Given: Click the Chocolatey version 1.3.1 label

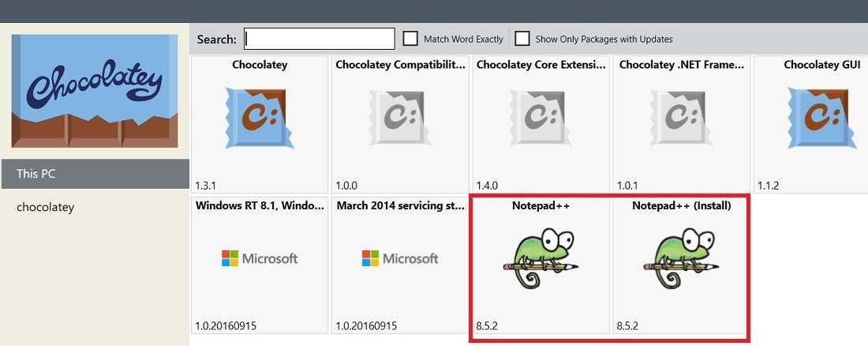Looking at the screenshot, I should (x=206, y=185).
